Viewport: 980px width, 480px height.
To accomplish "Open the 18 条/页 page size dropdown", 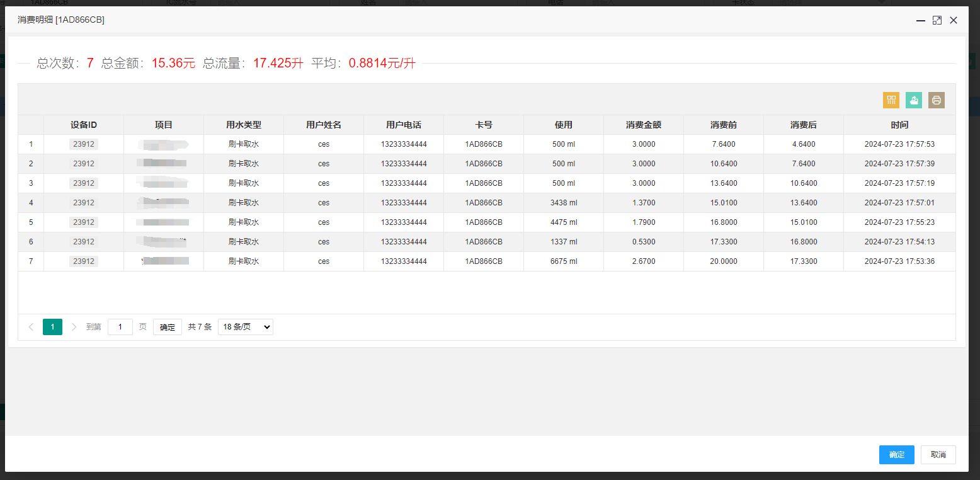I will pyautogui.click(x=246, y=327).
